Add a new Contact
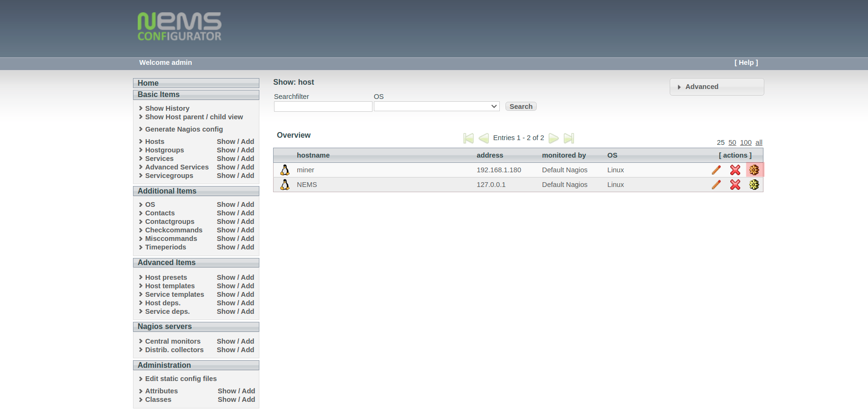Viewport: 868px width, 417px height. pos(248,213)
